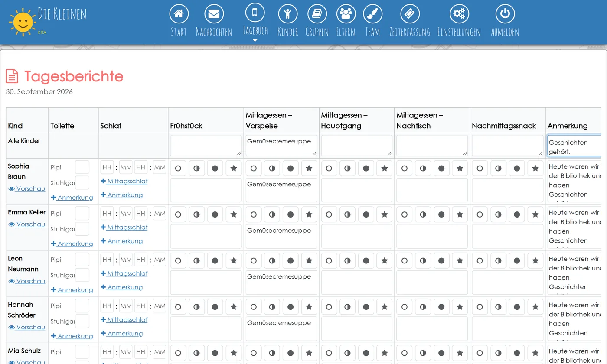Viewport: 607px width, 364px height.
Task: Go to the Start home icon
Action: [179, 13]
